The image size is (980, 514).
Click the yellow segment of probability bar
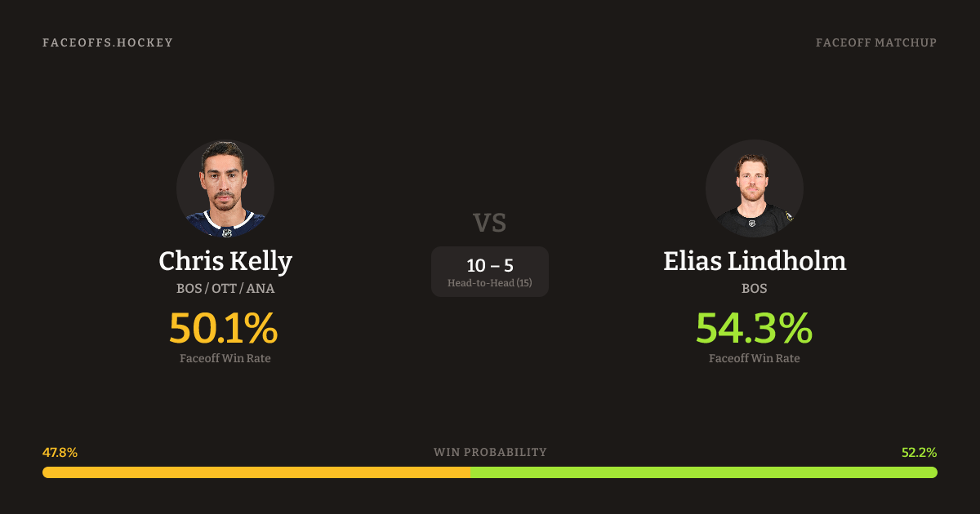point(256,472)
